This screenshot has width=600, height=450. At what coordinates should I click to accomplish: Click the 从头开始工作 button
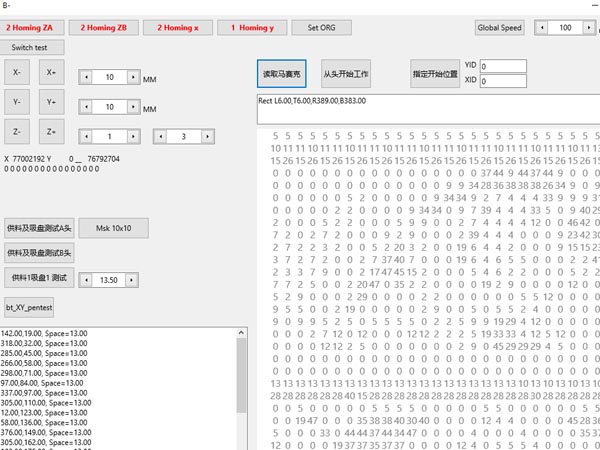346,73
